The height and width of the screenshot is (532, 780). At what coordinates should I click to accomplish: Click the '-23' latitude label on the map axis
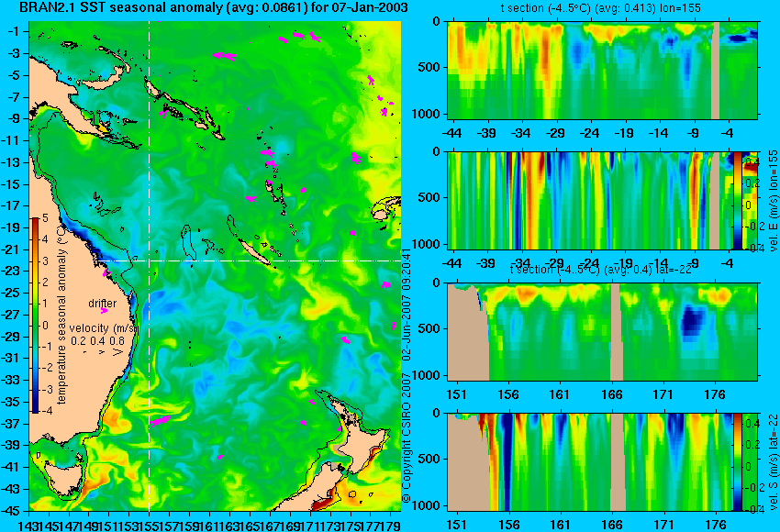point(10,271)
